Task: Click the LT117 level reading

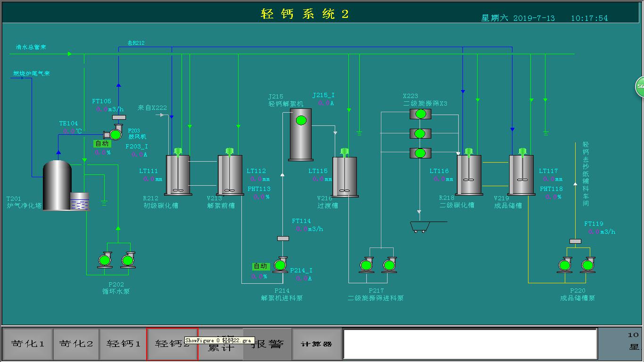Action: 552,179
